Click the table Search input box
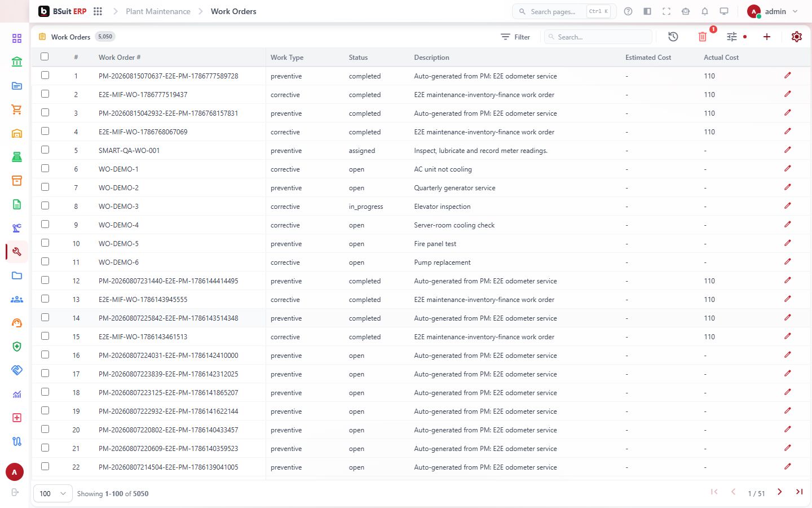Viewport: 812px width, 508px height. 598,37
